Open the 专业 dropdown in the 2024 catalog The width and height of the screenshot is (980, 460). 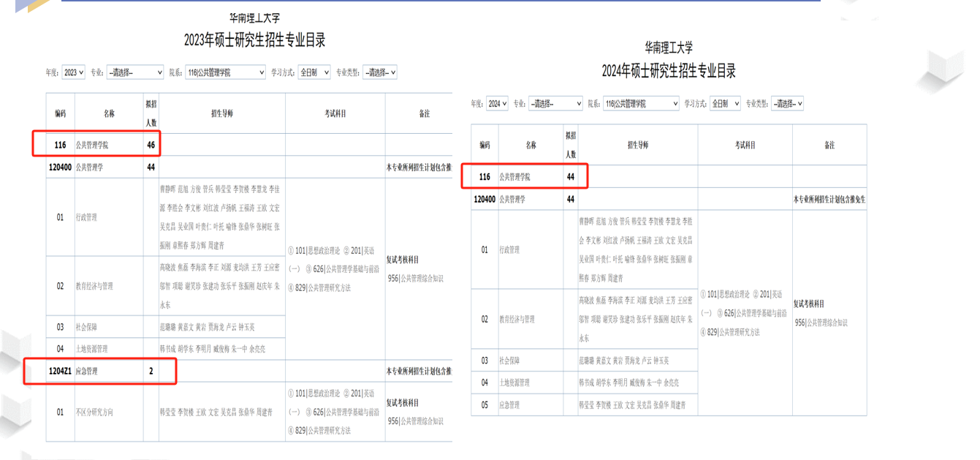pyautogui.click(x=555, y=104)
